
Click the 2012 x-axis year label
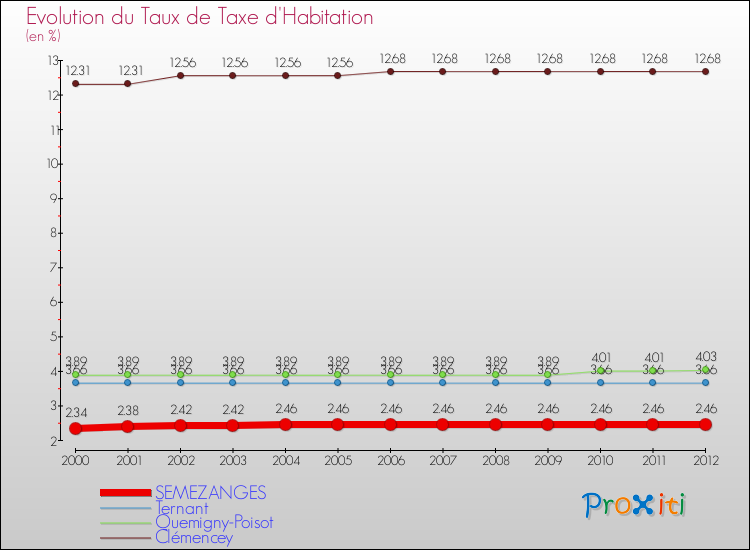tap(706, 460)
